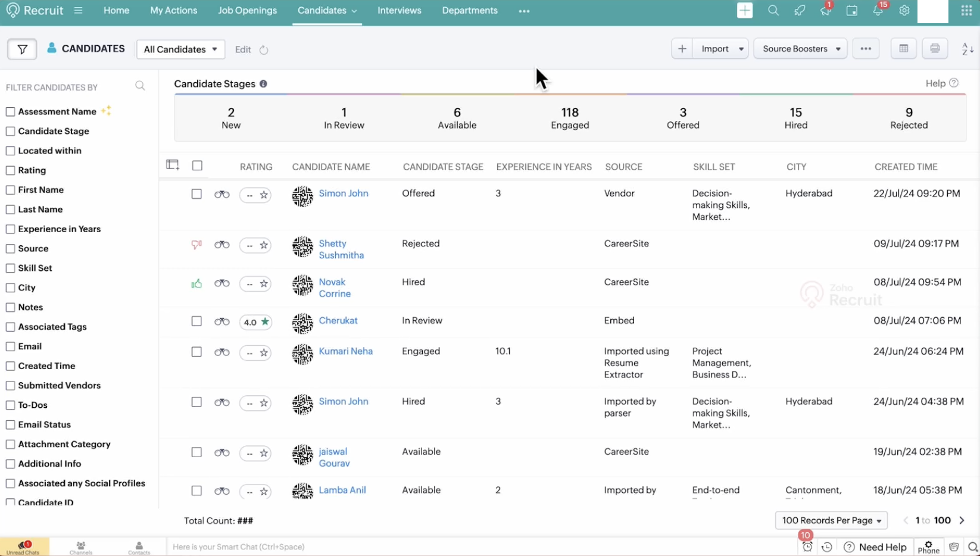Open Unread Chats in the bottom bar
Viewport: 980px width, 556px height.
[x=24, y=547]
